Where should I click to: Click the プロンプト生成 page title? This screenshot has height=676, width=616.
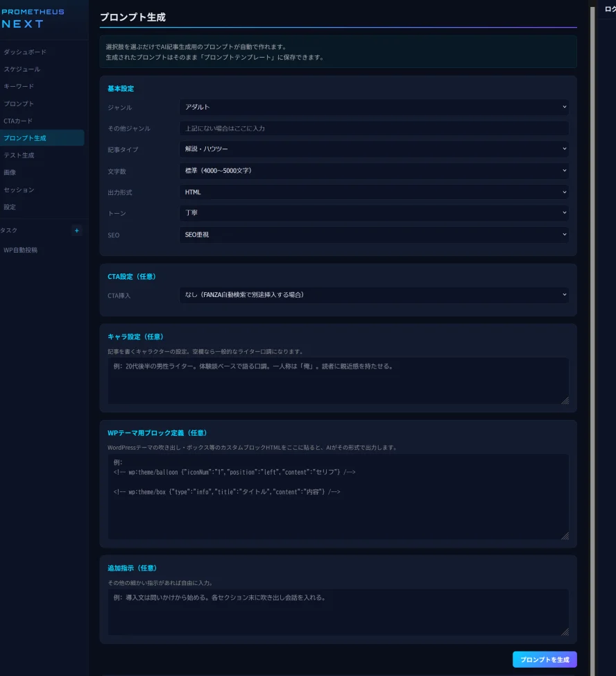[132, 17]
